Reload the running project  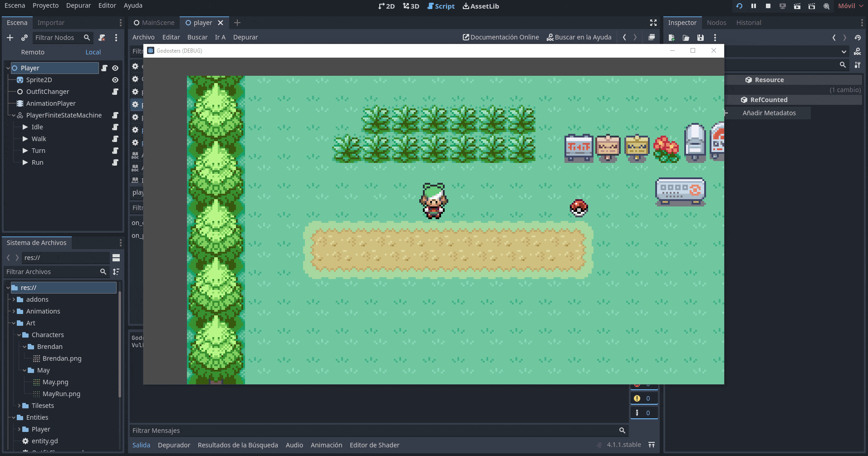point(739,6)
